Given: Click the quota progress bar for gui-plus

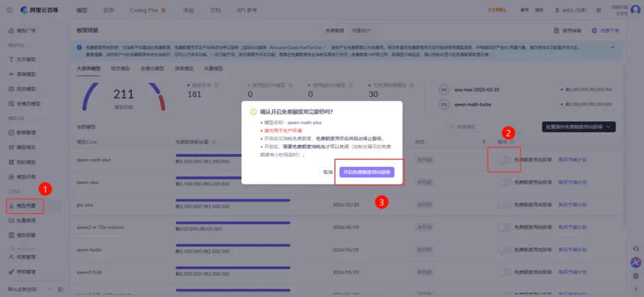Looking at the screenshot, I should click(233, 200).
